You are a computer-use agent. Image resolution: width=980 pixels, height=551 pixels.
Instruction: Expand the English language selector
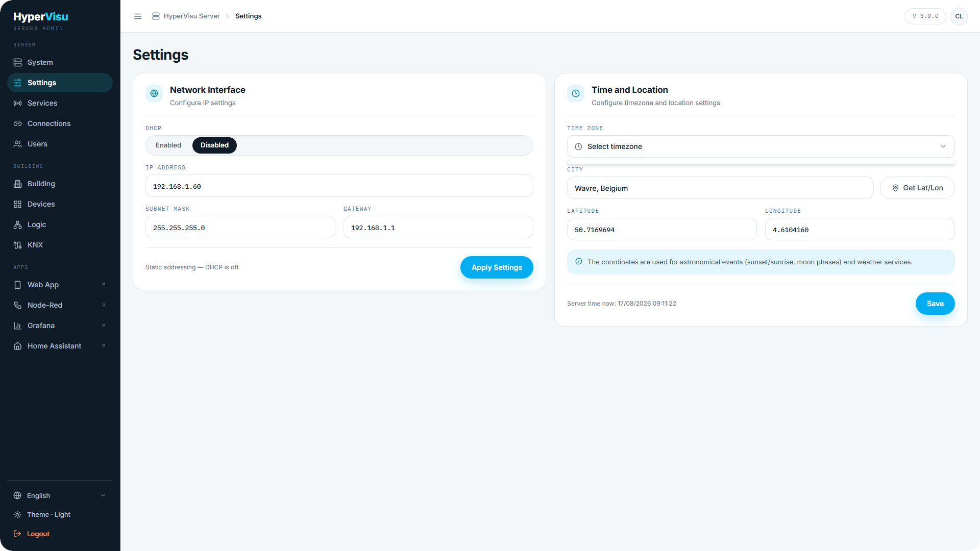(x=60, y=495)
